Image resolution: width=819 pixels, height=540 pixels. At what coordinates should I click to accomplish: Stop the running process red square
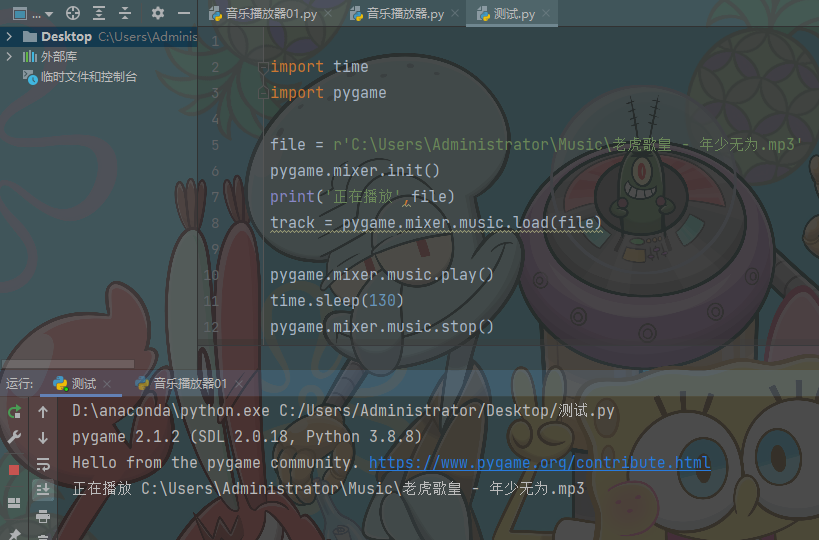[14, 470]
